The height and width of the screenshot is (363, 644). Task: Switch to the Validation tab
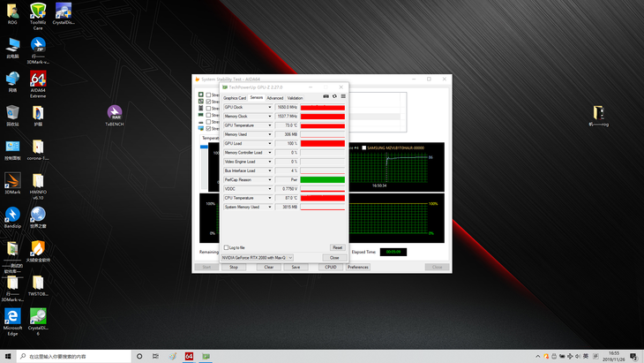point(295,98)
